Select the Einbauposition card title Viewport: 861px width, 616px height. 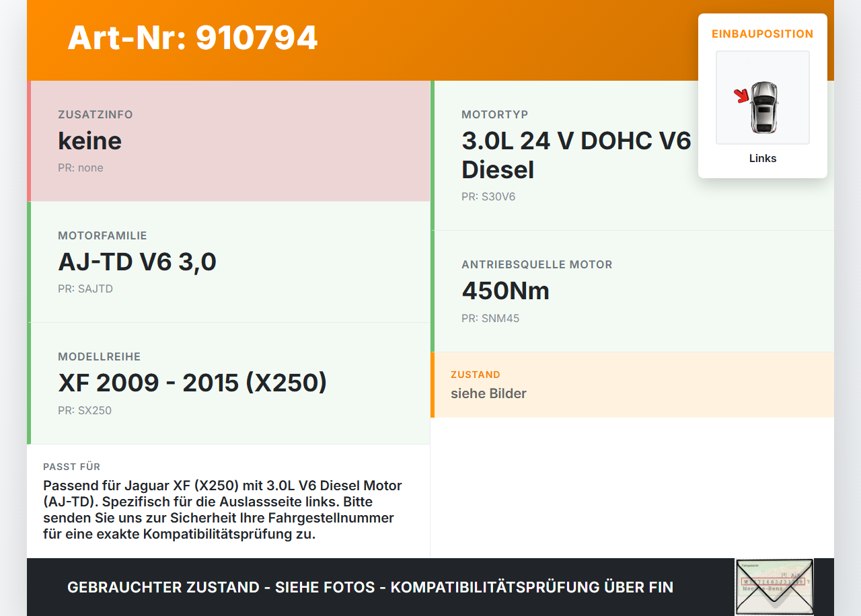pos(763,34)
